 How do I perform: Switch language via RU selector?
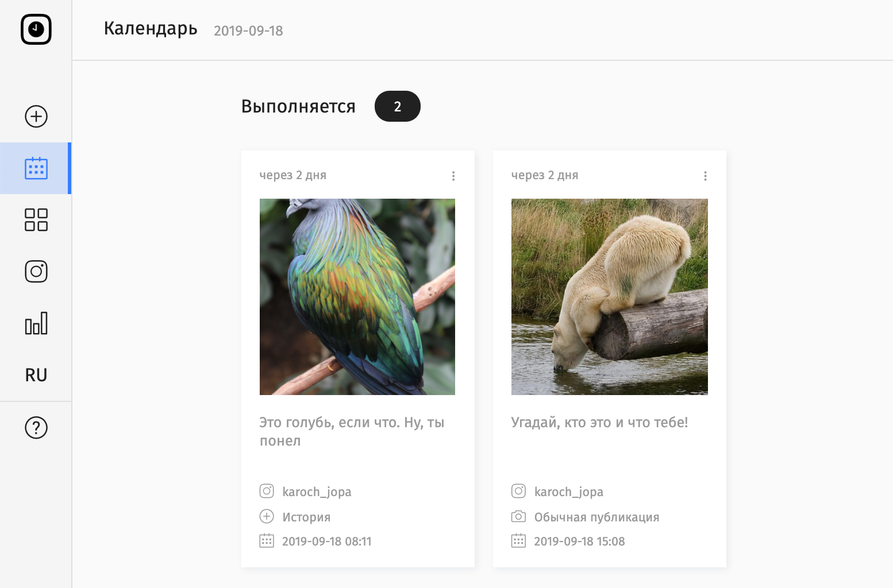pyautogui.click(x=36, y=375)
